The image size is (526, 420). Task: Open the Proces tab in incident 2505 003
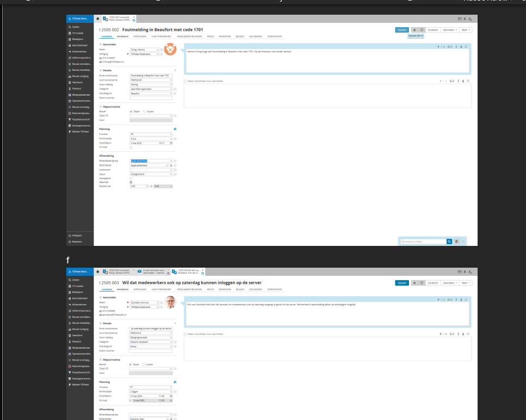(x=210, y=289)
